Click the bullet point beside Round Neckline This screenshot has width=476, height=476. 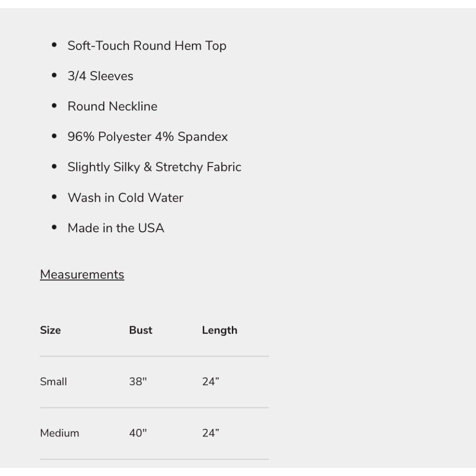point(54,106)
